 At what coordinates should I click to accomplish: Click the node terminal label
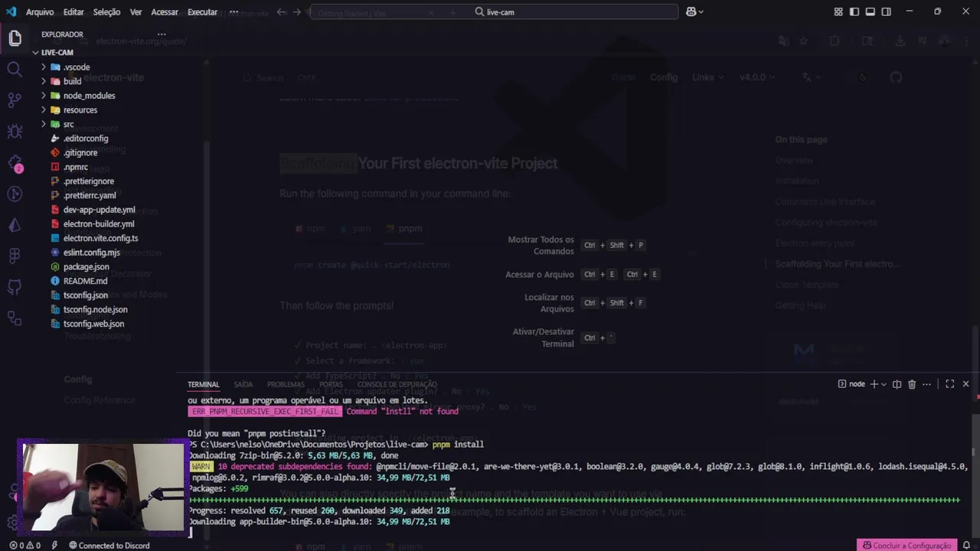point(851,384)
